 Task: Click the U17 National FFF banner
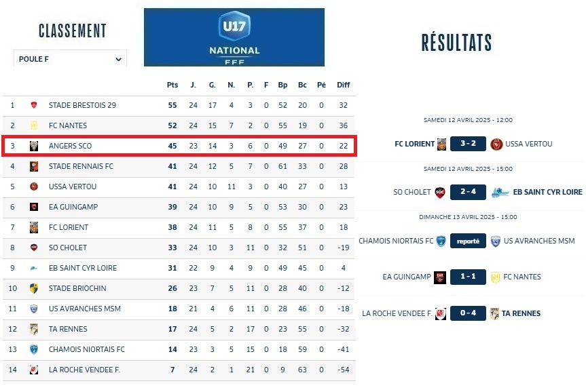pos(234,37)
